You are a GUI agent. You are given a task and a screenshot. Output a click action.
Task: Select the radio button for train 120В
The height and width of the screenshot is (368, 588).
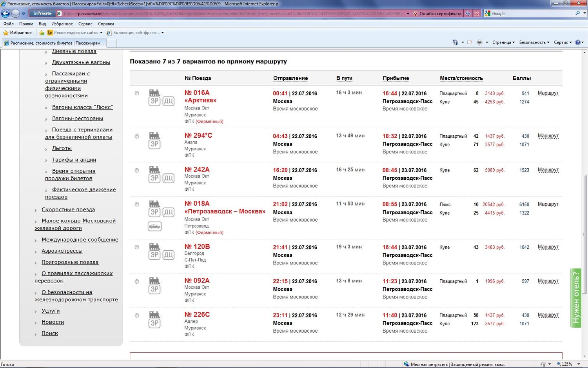(137, 247)
